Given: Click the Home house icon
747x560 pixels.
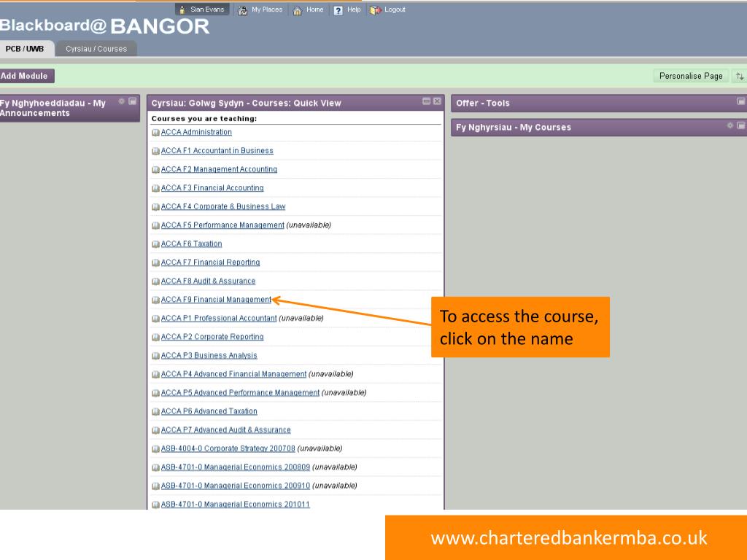Looking at the screenshot, I should pos(298,10).
